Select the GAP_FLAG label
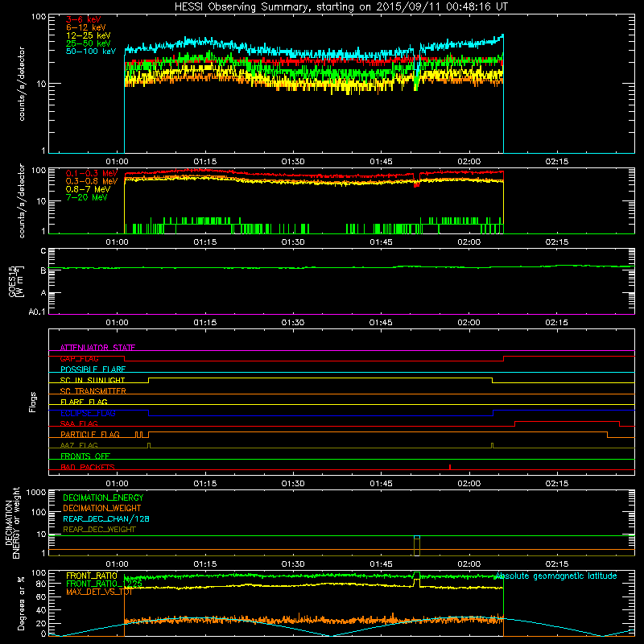This screenshot has height=644, width=644. click(x=79, y=358)
